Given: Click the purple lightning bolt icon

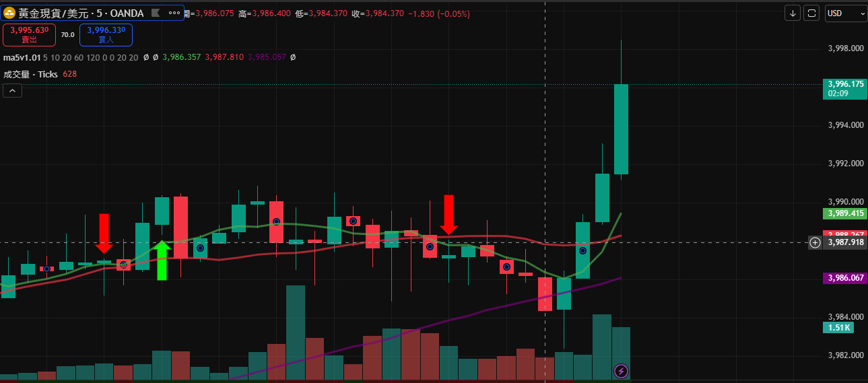Looking at the screenshot, I should tap(622, 371).
